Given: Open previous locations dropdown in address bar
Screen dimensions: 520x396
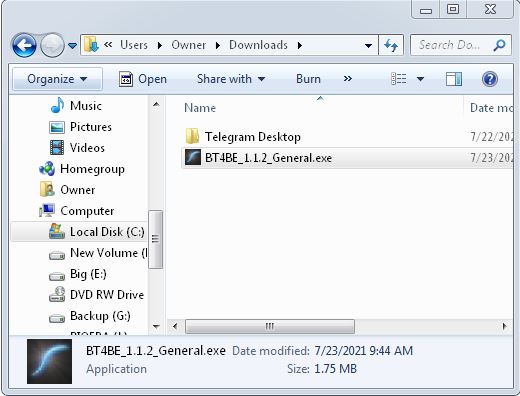Looking at the screenshot, I should [x=368, y=45].
